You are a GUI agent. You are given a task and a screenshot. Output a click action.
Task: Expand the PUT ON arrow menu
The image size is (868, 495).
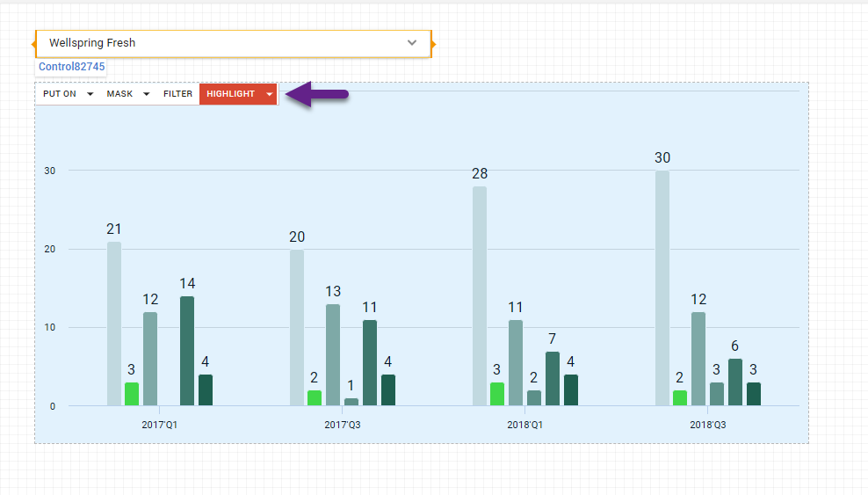tap(90, 94)
